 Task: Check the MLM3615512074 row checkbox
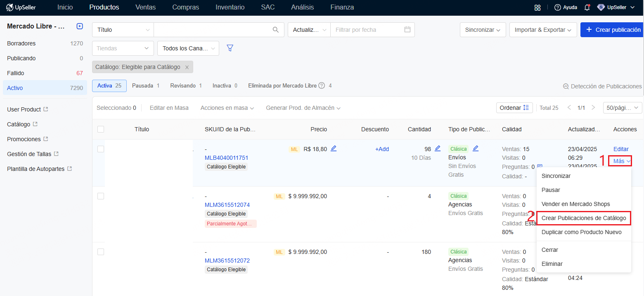click(101, 196)
